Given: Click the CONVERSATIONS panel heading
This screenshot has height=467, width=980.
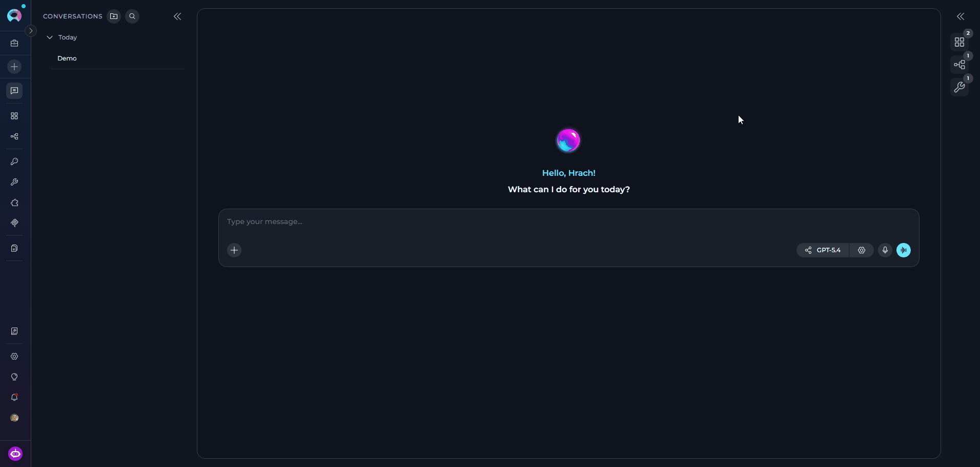Looking at the screenshot, I should (x=73, y=16).
